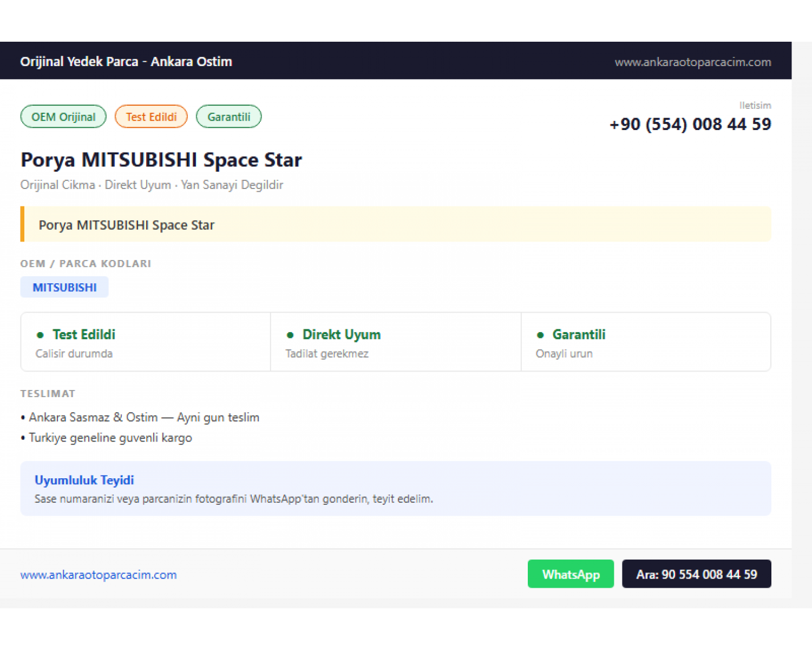Viewport: 812px width, 650px height.
Task: Click the Ara: 90 554 008 44 59 button
Action: click(x=697, y=574)
